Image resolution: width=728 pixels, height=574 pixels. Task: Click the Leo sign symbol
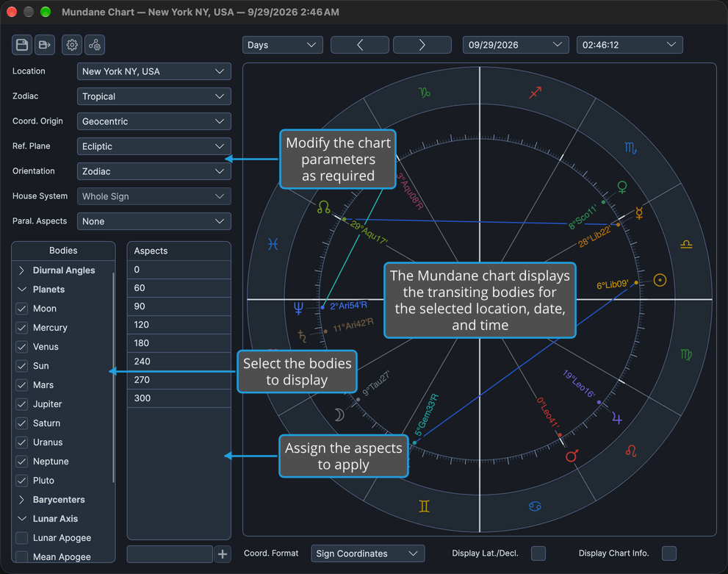point(630,451)
